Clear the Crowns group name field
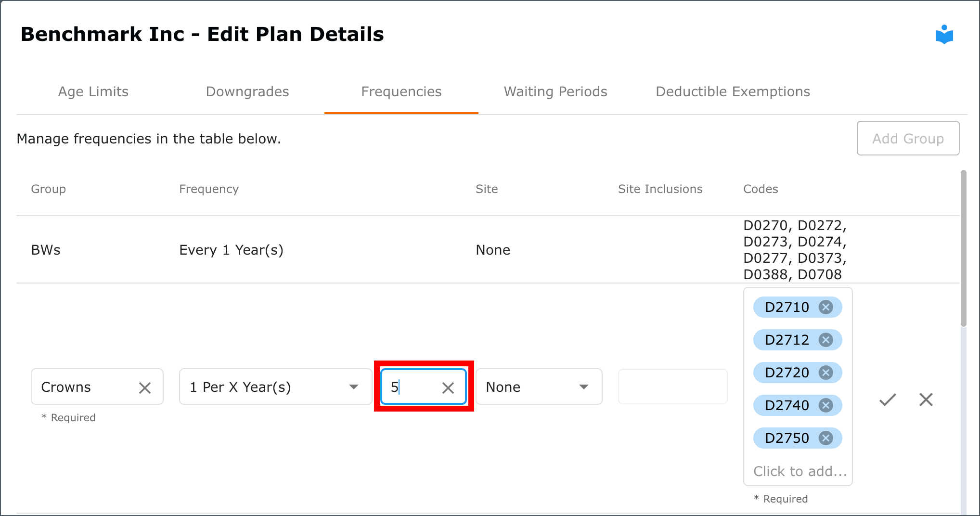980x516 pixels. pos(145,387)
